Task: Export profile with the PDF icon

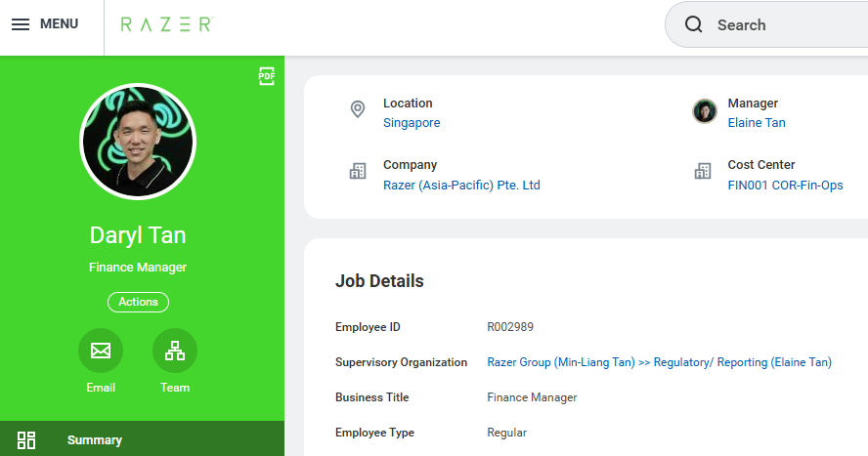Action: [266, 76]
